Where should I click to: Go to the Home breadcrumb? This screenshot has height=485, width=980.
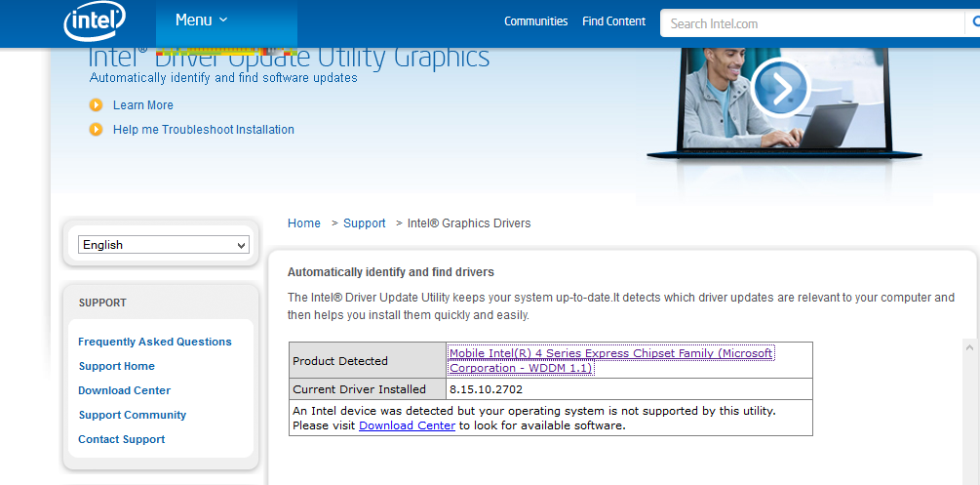(x=303, y=223)
